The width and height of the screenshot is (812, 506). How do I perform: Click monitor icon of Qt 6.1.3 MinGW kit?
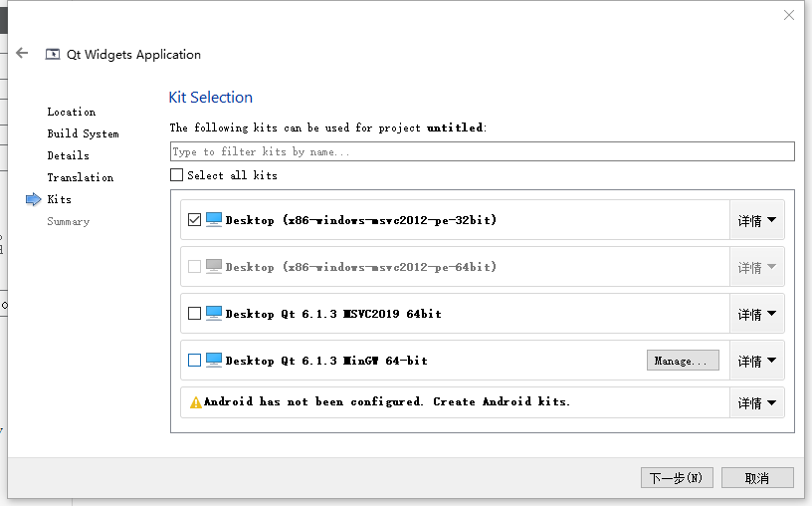tap(214, 360)
